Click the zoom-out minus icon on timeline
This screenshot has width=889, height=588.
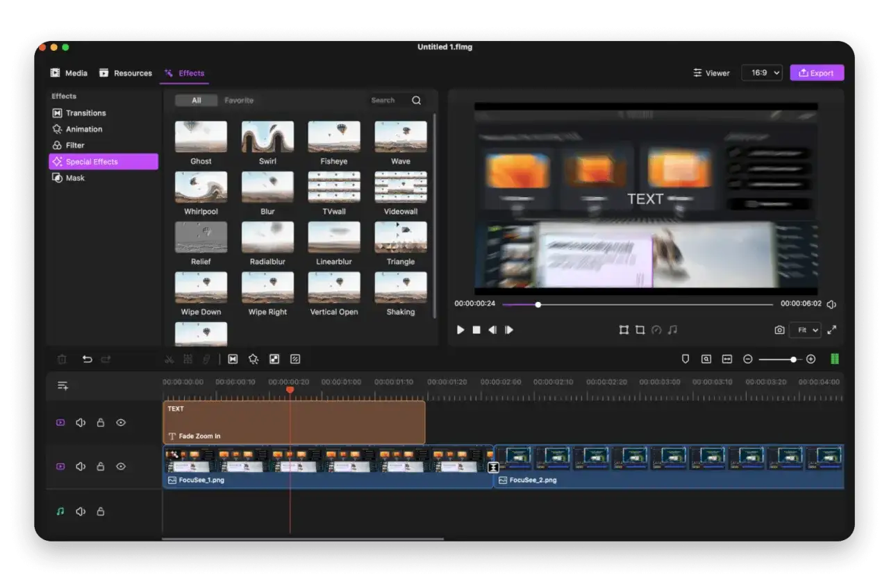pyautogui.click(x=747, y=359)
